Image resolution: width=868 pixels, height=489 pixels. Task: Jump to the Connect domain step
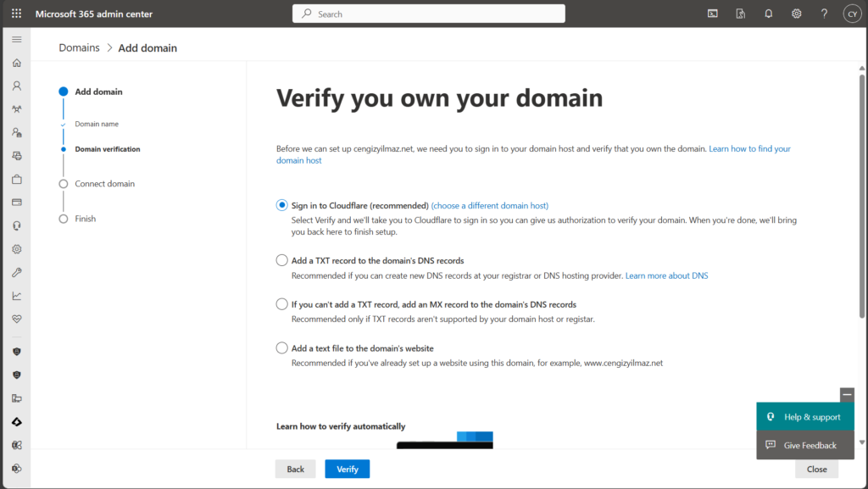tap(104, 184)
